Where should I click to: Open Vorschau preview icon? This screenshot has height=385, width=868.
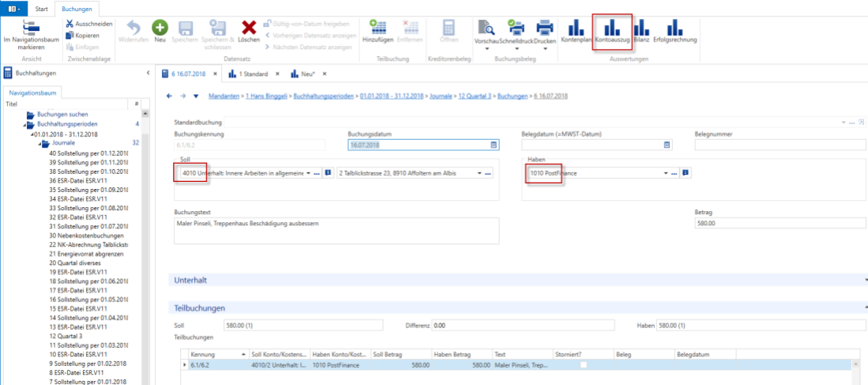click(486, 28)
